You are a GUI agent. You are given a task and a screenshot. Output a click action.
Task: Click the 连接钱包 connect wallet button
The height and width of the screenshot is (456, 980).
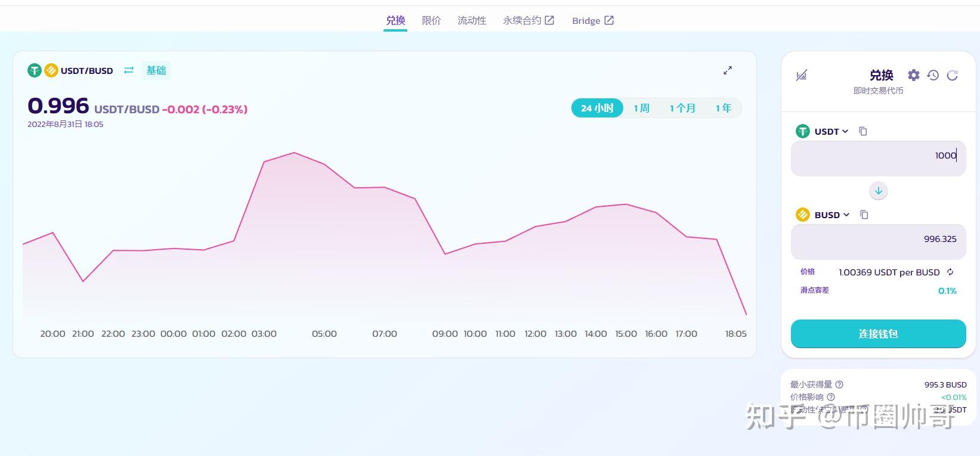878,334
